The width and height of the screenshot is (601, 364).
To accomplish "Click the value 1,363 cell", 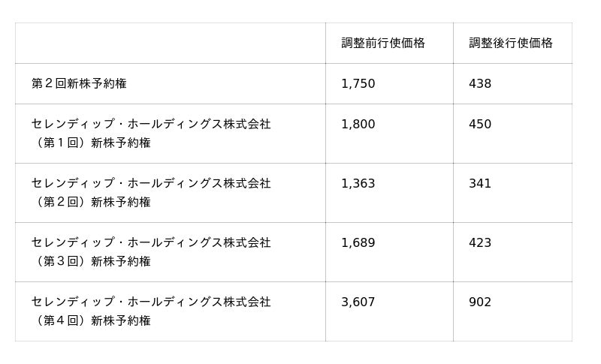I will [358, 184].
